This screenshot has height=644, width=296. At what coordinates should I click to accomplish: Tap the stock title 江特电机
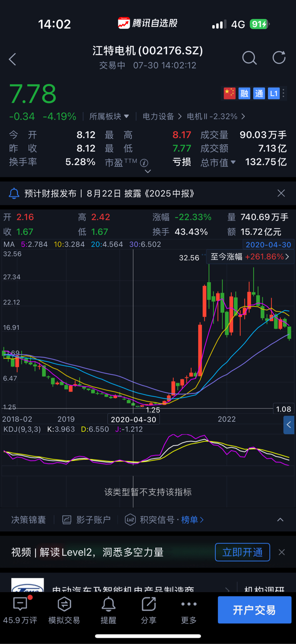point(148,51)
